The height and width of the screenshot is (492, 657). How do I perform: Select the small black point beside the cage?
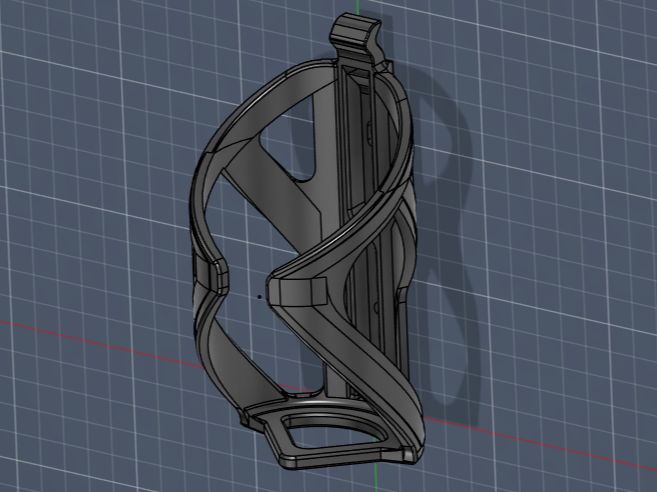pos(259,297)
